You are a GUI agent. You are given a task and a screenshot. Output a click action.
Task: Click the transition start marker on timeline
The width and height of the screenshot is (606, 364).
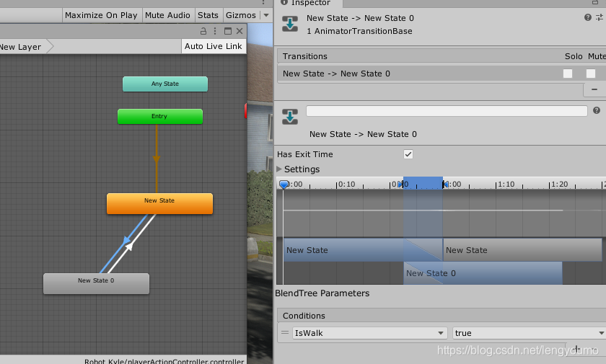tap(402, 185)
